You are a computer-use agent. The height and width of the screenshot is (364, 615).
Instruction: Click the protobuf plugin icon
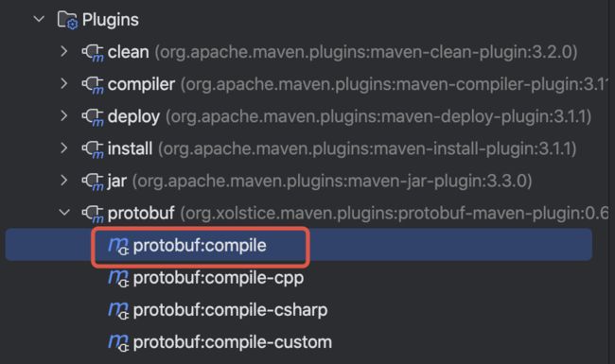click(93, 214)
